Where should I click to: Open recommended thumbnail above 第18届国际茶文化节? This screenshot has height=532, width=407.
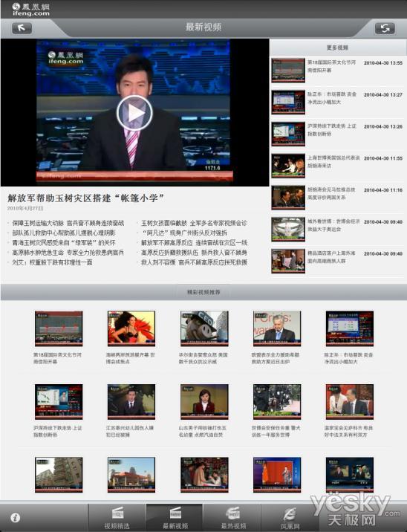coord(59,328)
